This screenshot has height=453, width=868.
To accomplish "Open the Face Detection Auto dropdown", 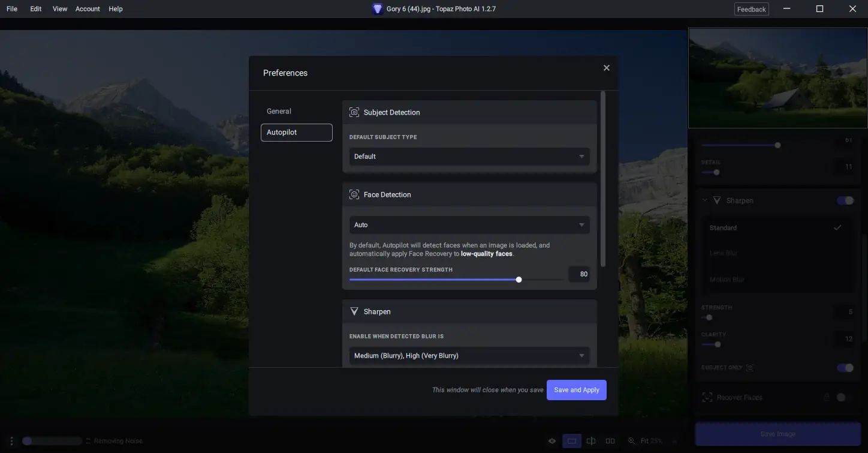I will pos(469,225).
